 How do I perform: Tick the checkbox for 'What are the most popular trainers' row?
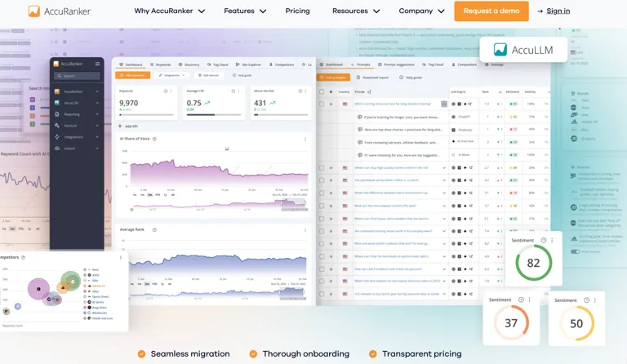pyautogui.click(x=322, y=206)
